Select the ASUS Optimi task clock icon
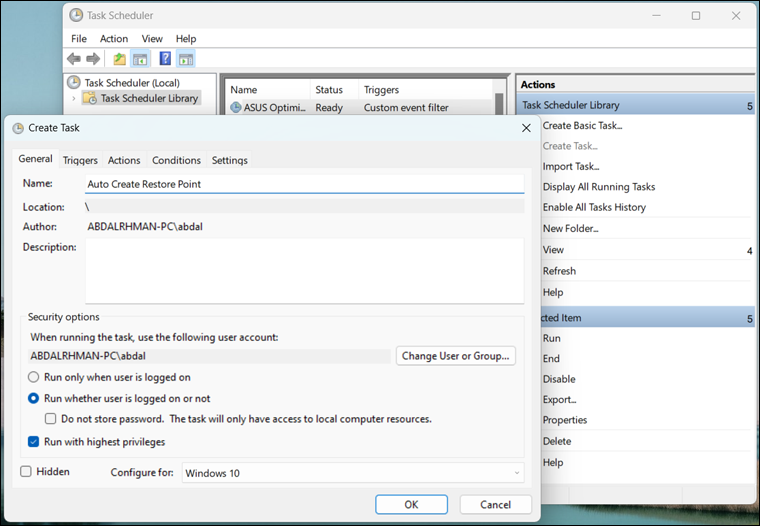The image size is (760, 526). (x=236, y=108)
